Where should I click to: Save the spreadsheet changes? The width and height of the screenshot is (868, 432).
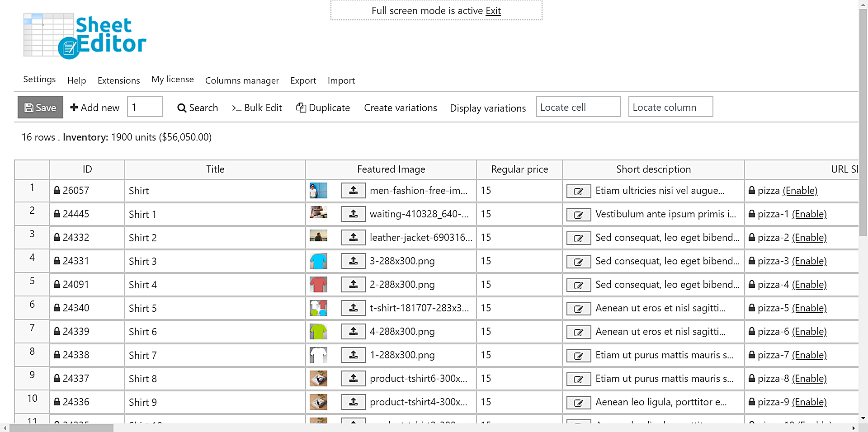pos(40,108)
